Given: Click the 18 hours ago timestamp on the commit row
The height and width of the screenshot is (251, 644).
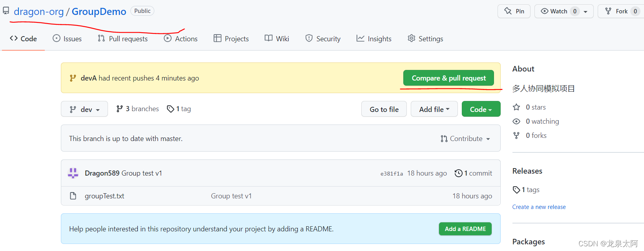Looking at the screenshot, I should 427,173.
